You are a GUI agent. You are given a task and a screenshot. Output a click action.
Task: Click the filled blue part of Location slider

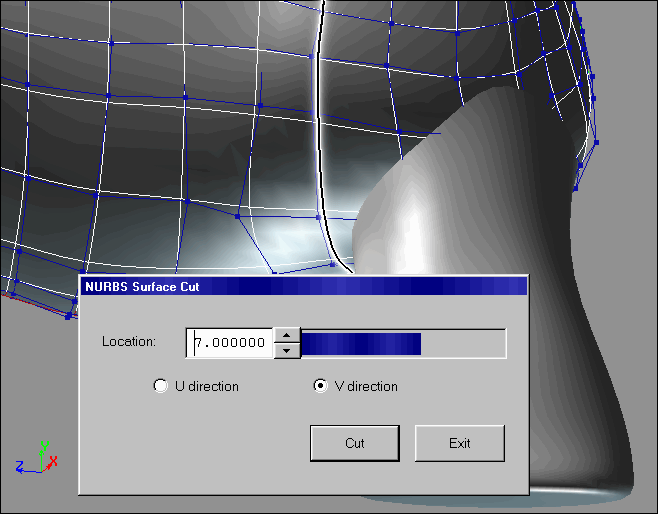tap(360, 343)
